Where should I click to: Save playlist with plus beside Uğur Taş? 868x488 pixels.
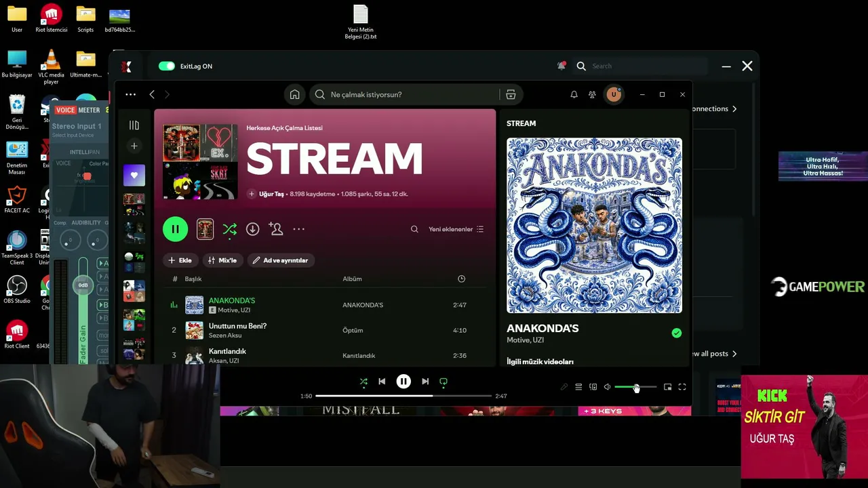252,194
